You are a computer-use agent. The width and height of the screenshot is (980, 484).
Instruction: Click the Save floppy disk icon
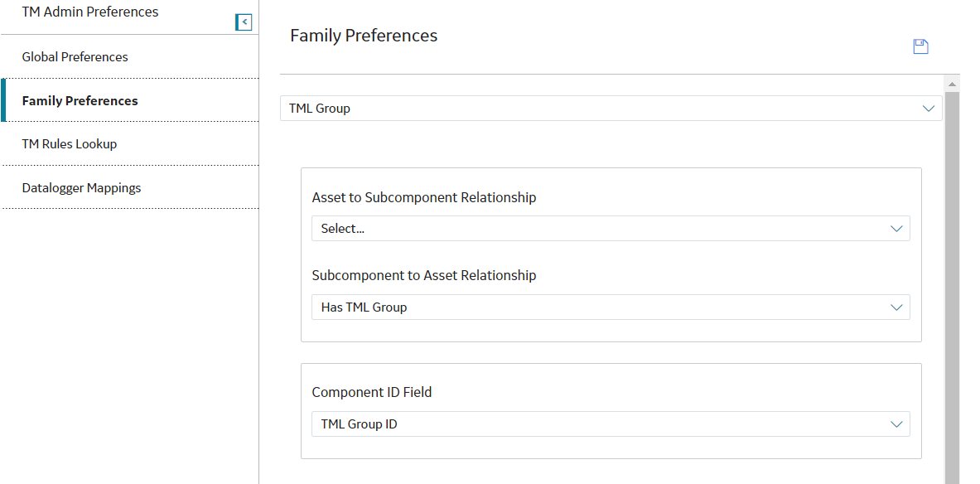pyautogui.click(x=920, y=47)
